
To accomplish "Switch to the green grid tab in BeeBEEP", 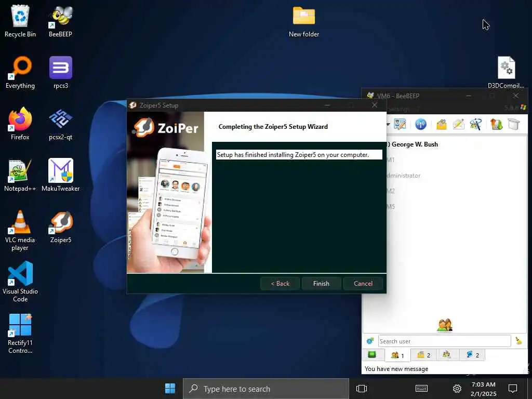I will point(372,355).
